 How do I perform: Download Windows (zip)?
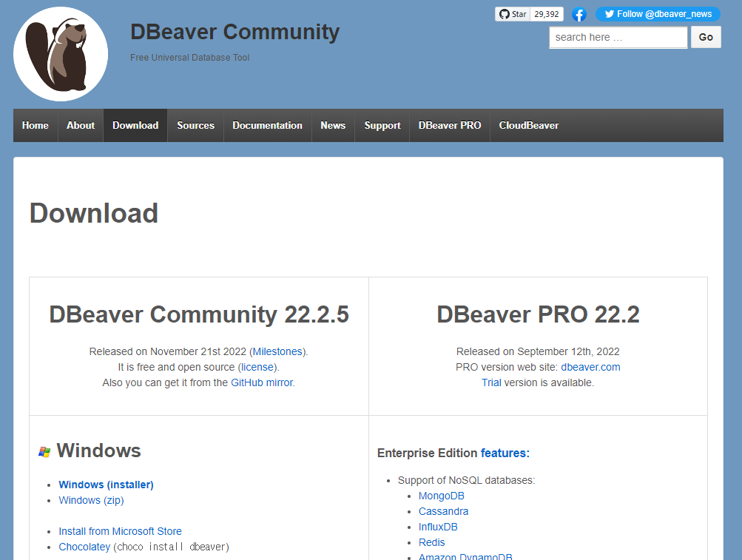pyautogui.click(x=91, y=500)
